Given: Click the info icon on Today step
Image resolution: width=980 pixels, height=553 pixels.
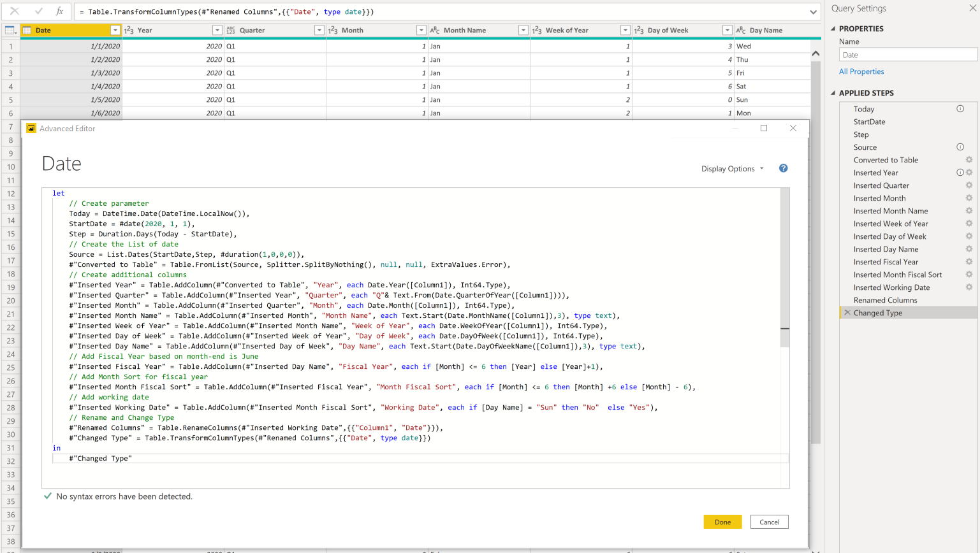Looking at the screenshot, I should (960, 109).
